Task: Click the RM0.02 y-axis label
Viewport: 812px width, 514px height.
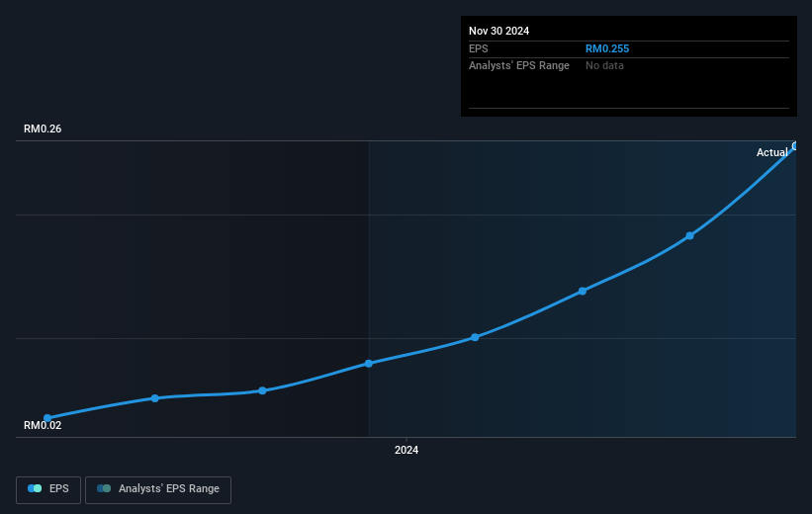Action: [43, 425]
